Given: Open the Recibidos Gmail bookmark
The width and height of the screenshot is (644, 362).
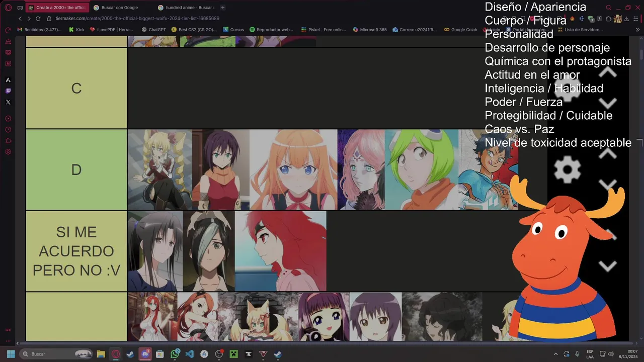Looking at the screenshot, I should tap(40, 30).
